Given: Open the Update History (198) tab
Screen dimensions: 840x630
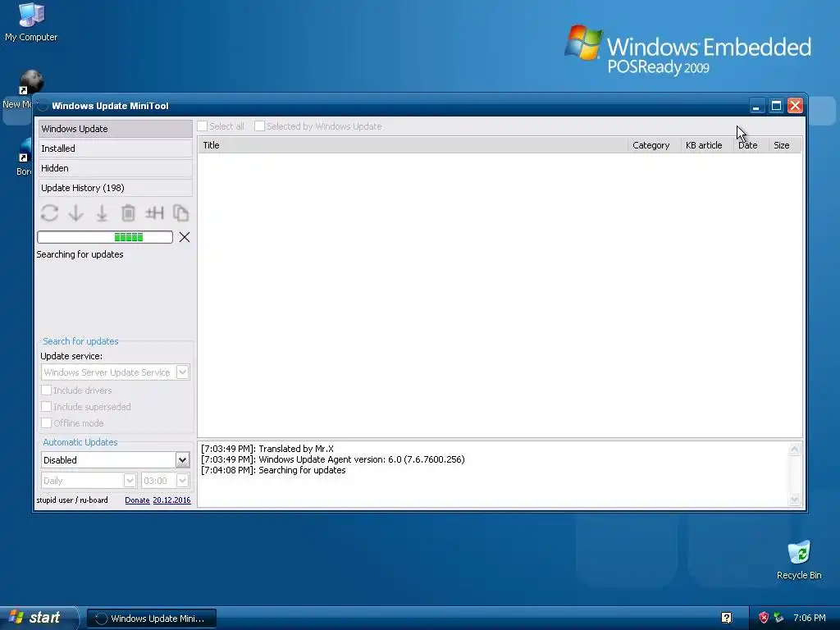Looking at the screenshot, I should (115, 188).
